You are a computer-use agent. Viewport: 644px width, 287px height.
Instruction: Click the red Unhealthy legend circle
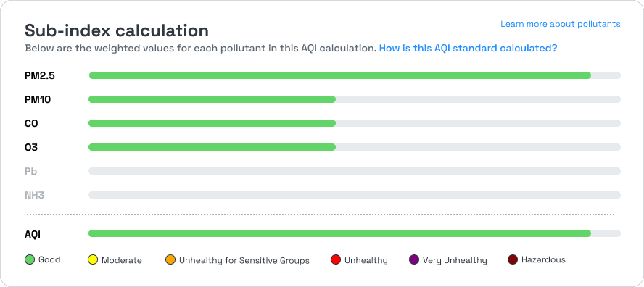[x=336, y=260]
